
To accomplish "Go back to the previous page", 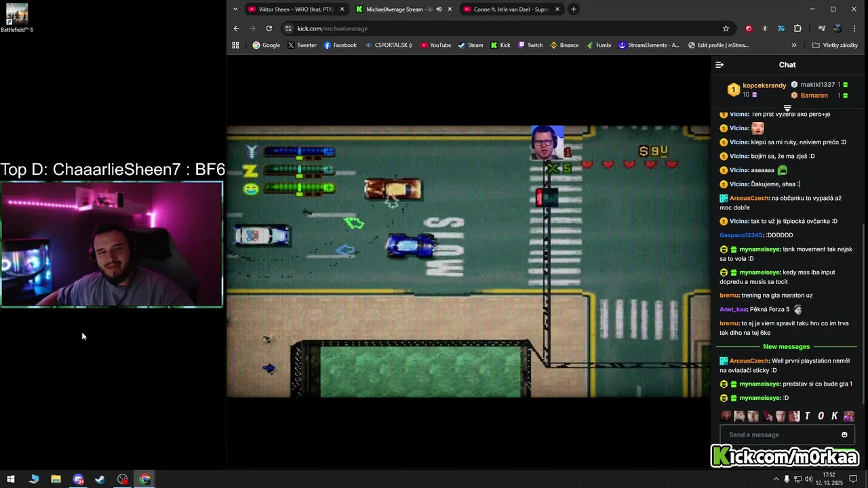I will coord(236,28).
